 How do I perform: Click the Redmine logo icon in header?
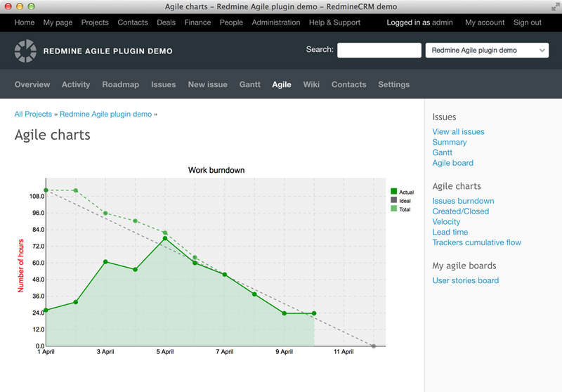25,51
